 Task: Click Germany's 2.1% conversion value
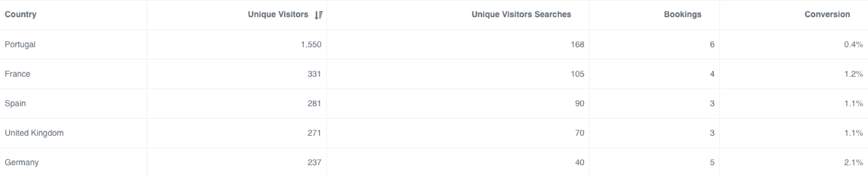click(x=853, y=162)
